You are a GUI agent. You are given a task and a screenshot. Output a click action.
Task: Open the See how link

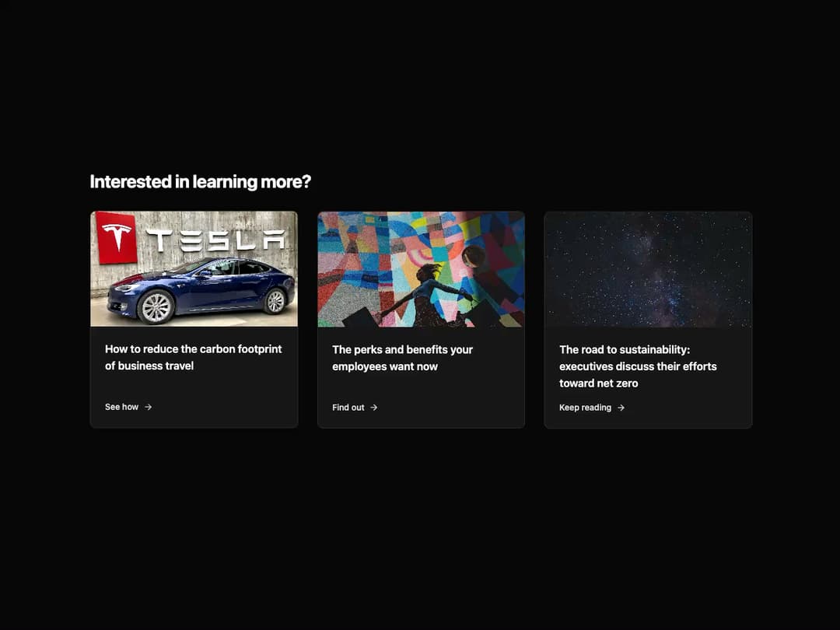point(128,407)
